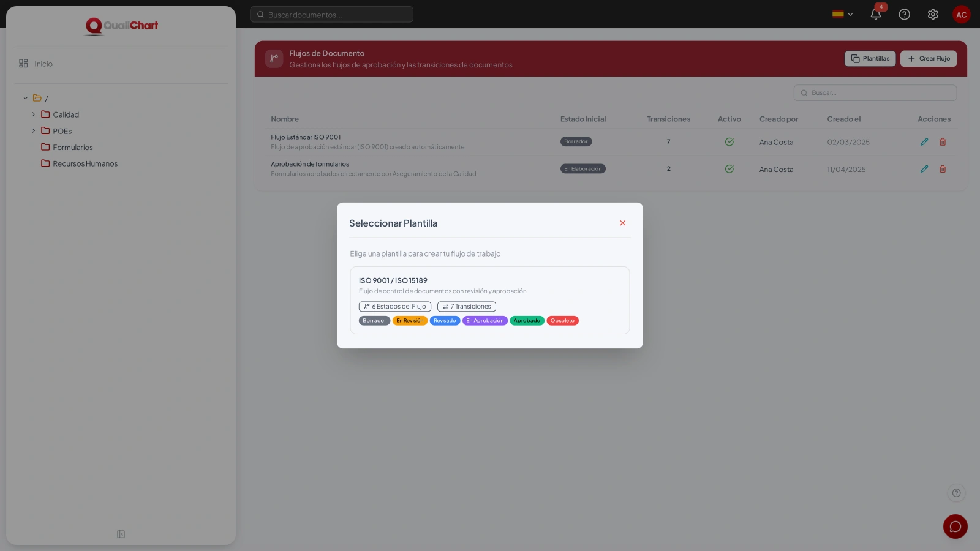The height and width of the screenshot is (551, 980).
Task: Click the 6 Estados del Flujo badge
Action: [395, 307]
